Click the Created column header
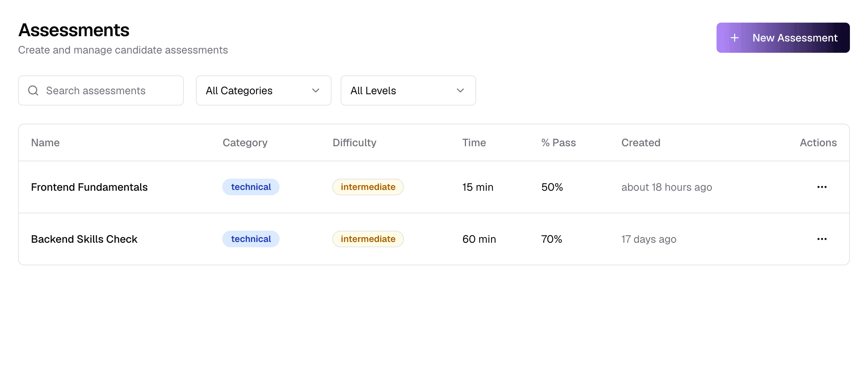The image size is (868, 392). pos(641,142)
